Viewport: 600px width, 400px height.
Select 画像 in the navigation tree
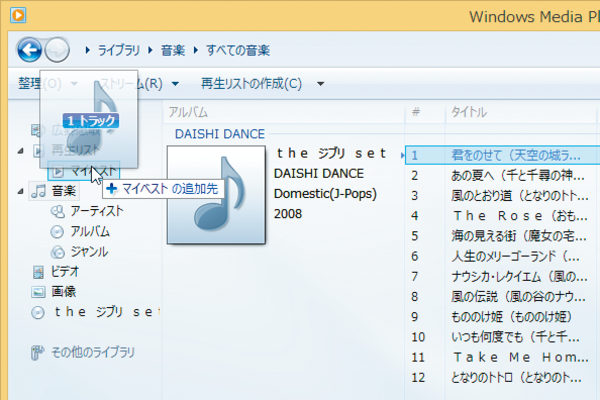click(x=64, y=292)
